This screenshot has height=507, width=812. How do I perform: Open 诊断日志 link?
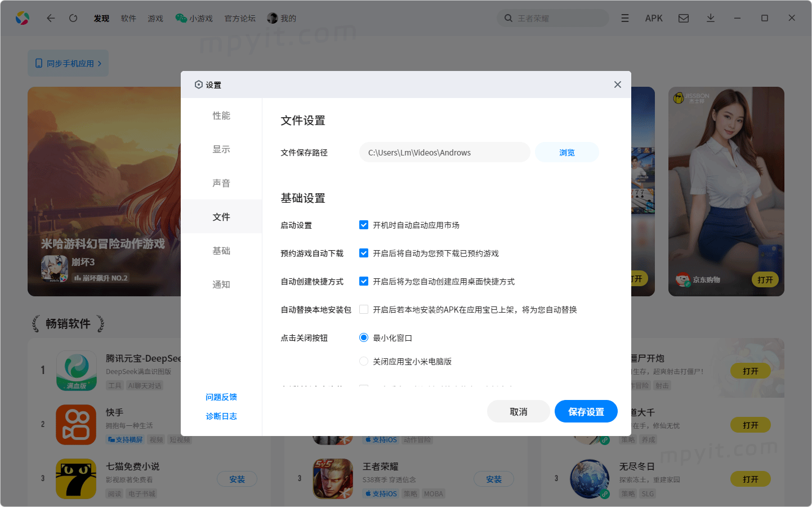pos(221,416)
